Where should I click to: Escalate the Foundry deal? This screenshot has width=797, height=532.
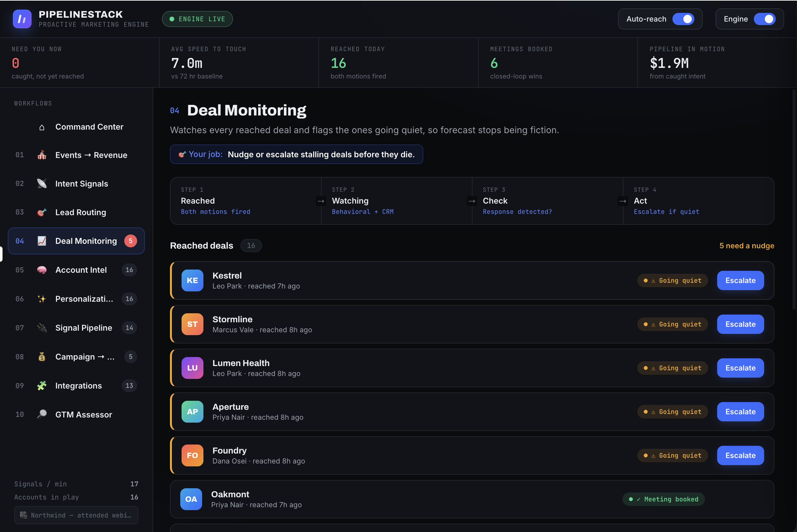(x=740, y=456)
